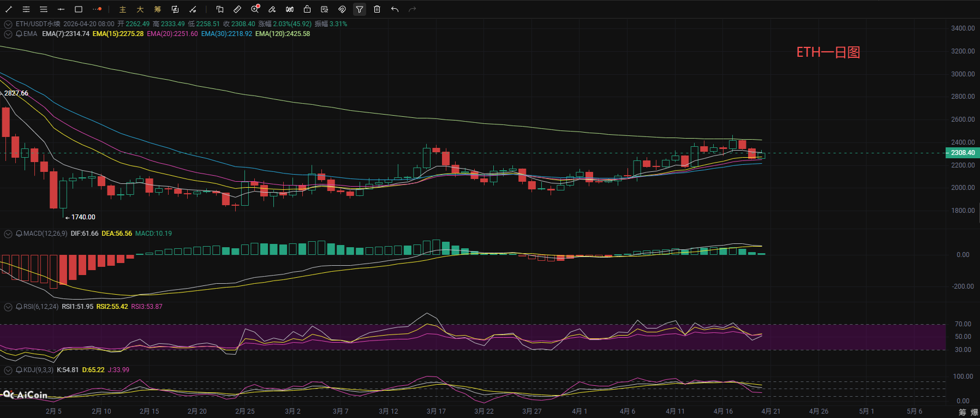Click the filter funnel icon

pyautogui.click(x=360, y=9)
